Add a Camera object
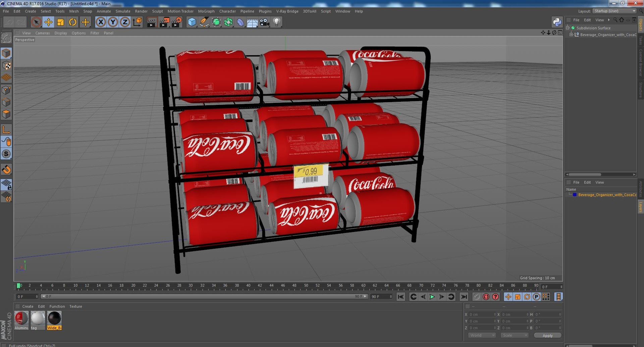This screenshot has height=347, width=644. [x=264, y=22]
